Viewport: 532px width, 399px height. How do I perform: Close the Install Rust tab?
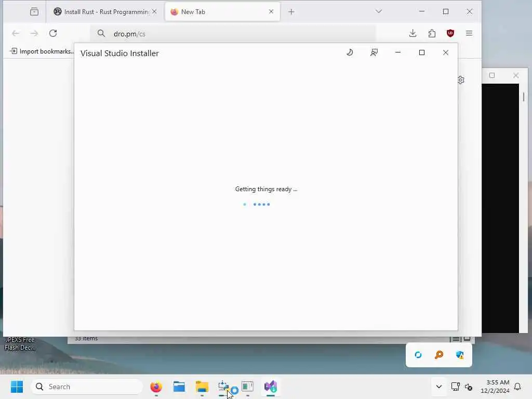154,12
